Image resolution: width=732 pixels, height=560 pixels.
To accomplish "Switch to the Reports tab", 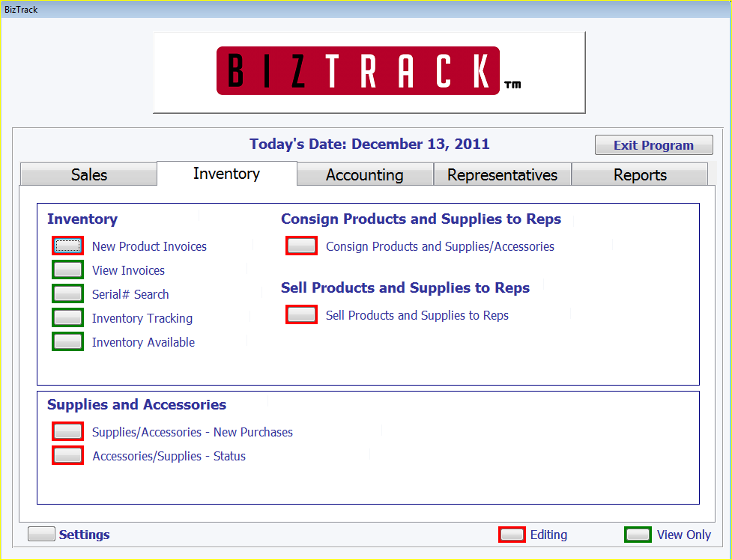I will coord(640,174).
